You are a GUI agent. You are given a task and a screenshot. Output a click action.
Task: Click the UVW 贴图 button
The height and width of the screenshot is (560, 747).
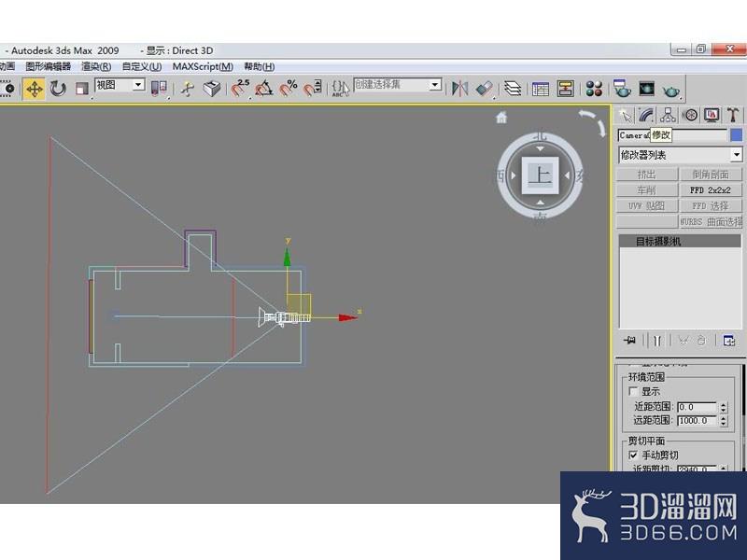pos(647,205)
